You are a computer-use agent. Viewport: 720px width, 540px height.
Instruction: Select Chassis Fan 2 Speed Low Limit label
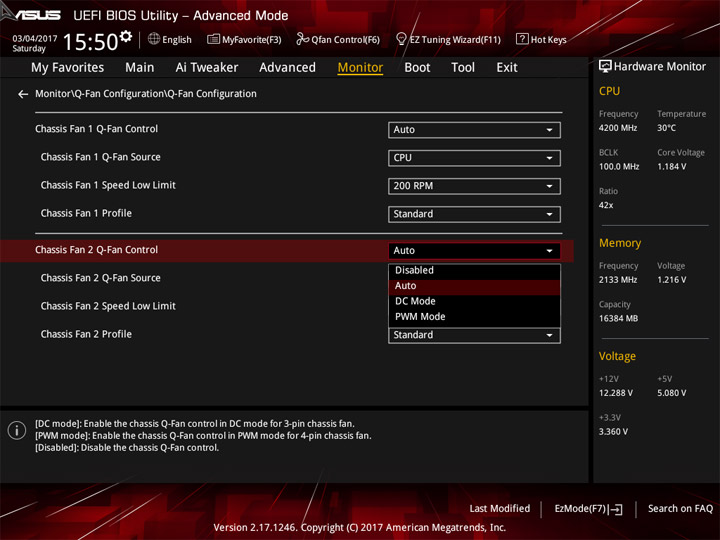(x=108, y=306)
